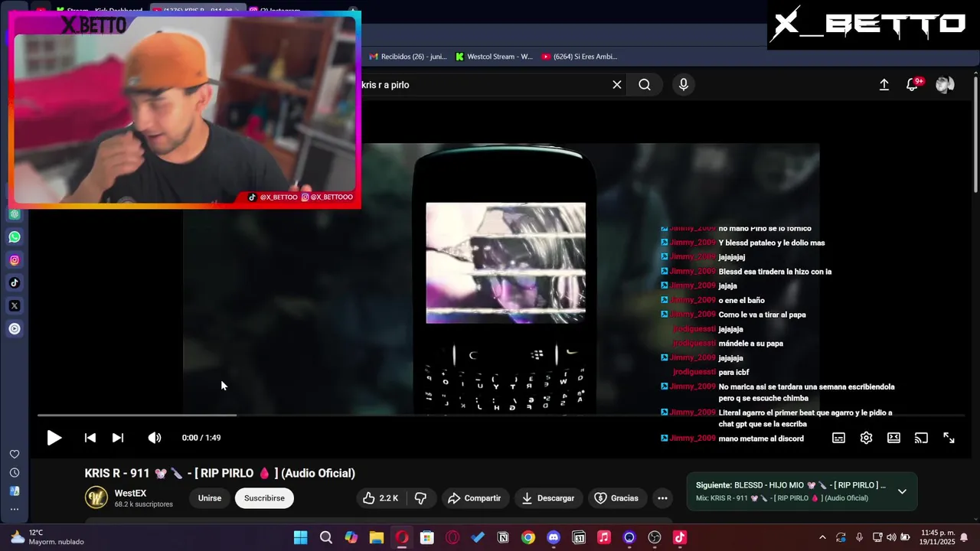
Task: Open Apple Music from taskbar
Action: tap(604, 537)
